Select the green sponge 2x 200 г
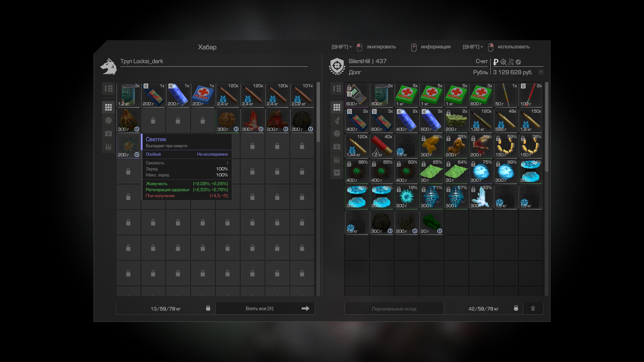This screenshot has height=362, width=644. pos(456,120)
